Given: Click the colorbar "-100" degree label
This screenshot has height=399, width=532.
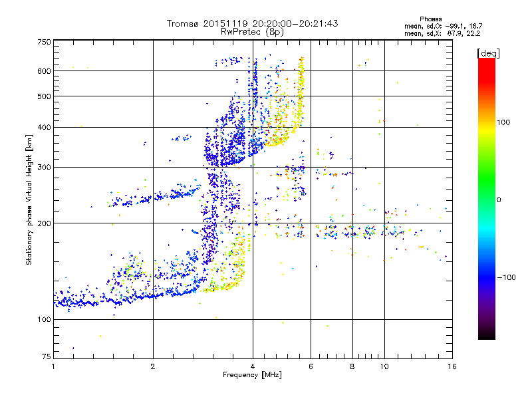Looking at the screenshot, I should coord(506,277).
